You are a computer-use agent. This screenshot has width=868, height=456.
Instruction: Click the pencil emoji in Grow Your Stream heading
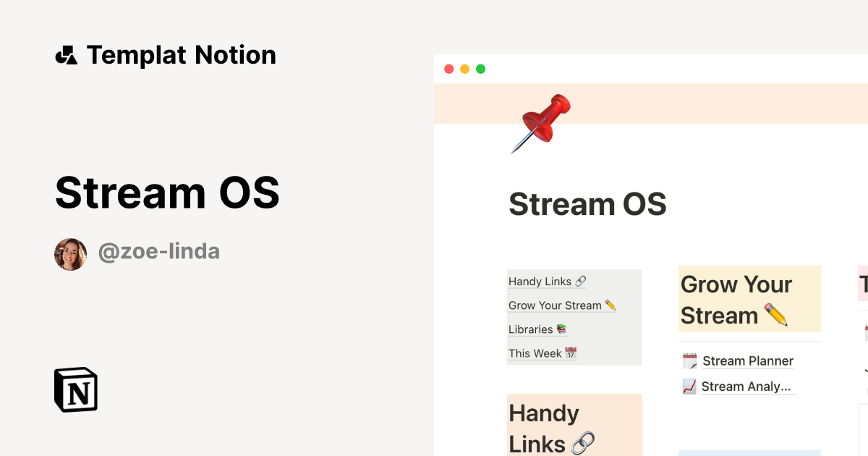tap(778, 313)
